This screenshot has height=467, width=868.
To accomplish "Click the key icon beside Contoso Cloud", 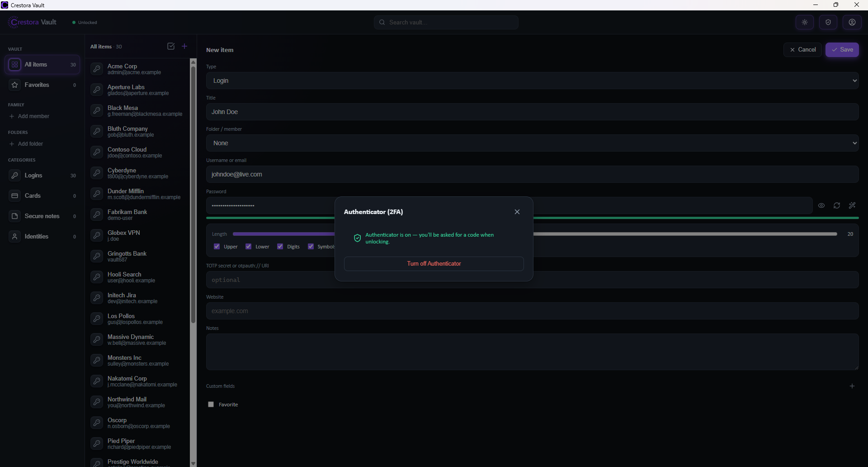I will pyautogui.click(x=97, y=152).
